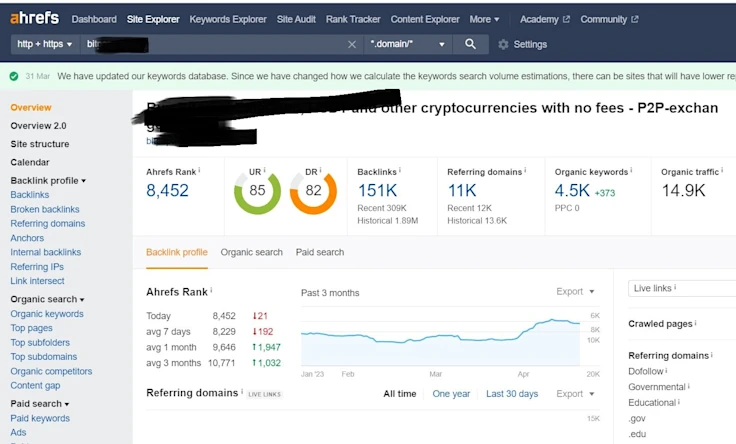Click the 4.5K organic keywords value
The width and height of the screenshot is (736, 444).
(x=572, y=191)
